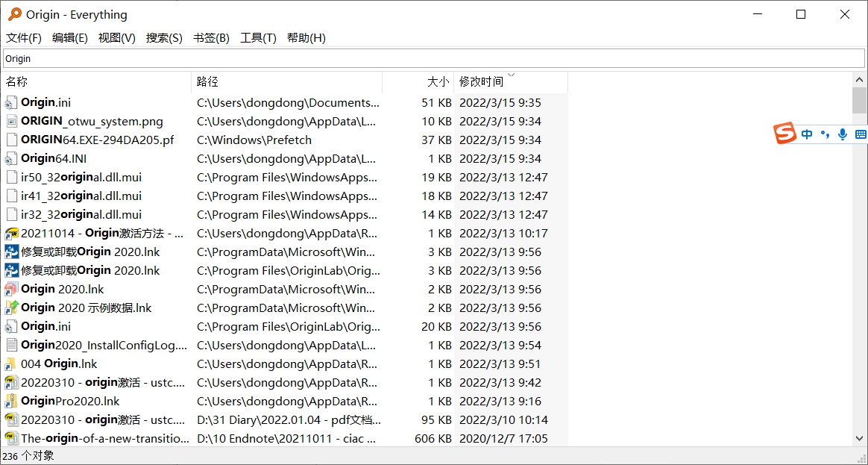
Task: Click the search box containing Origin
Action: click(x=433, y=58)
